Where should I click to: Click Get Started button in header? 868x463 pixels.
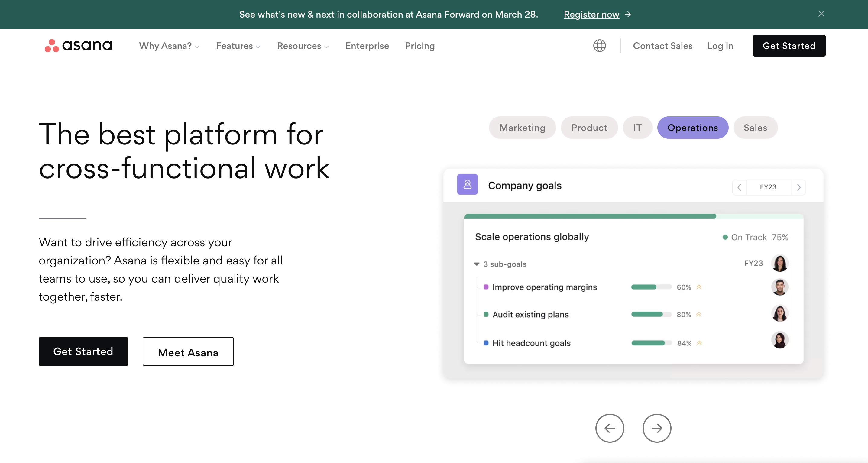(x=789, y=46)
